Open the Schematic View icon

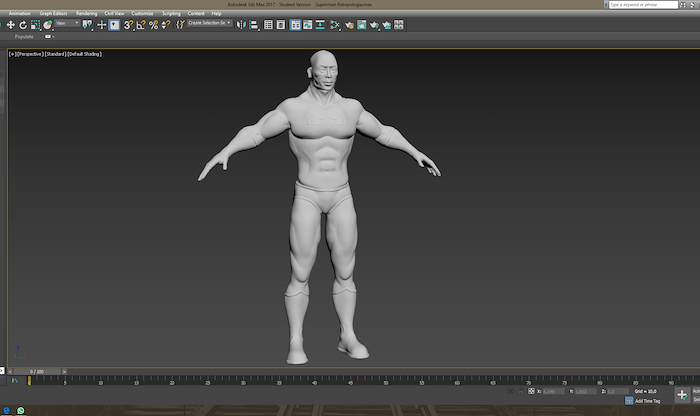point(320,25)
